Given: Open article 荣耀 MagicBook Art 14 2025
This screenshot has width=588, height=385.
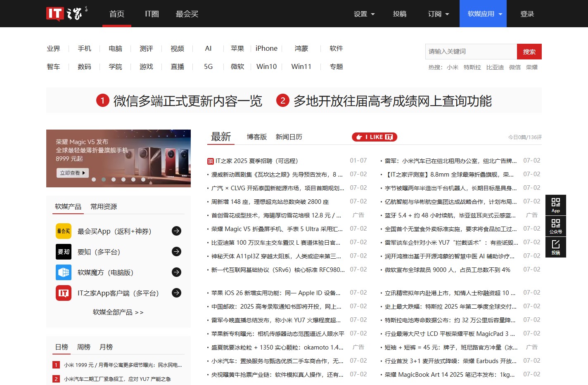Looking at the screenshot, I should point(450,375).
